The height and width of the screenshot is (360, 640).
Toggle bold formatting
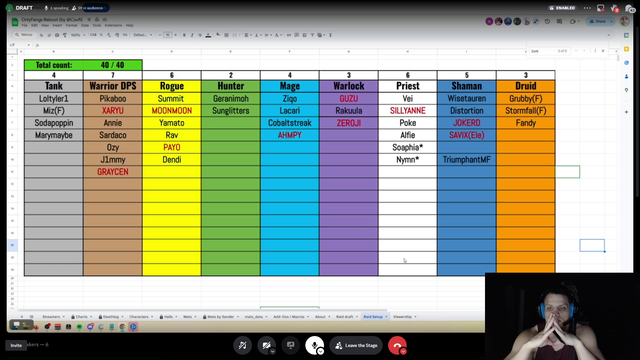[x=184, y=35]
